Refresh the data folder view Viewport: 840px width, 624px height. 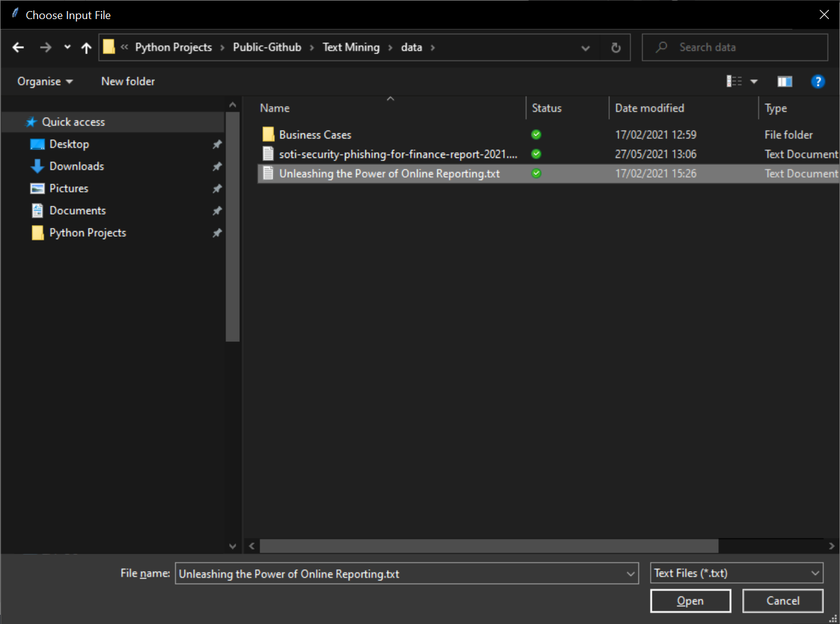[x=616, y=47]
